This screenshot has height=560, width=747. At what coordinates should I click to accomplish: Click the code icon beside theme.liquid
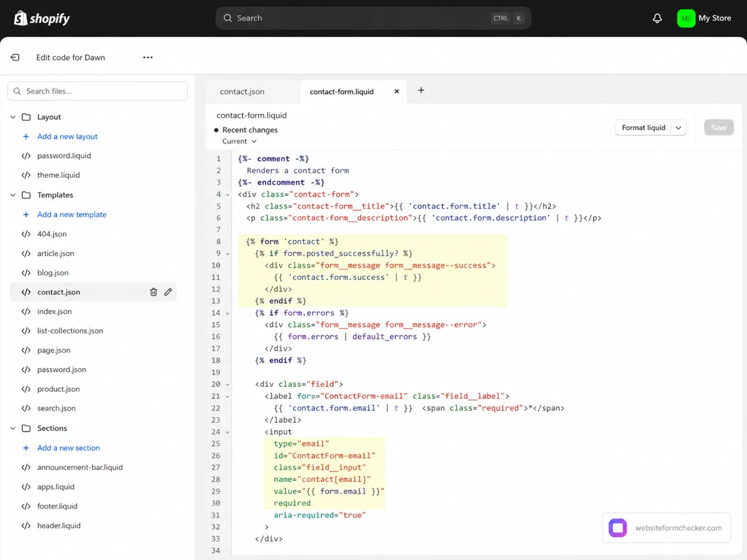click(x=26, y=175)
